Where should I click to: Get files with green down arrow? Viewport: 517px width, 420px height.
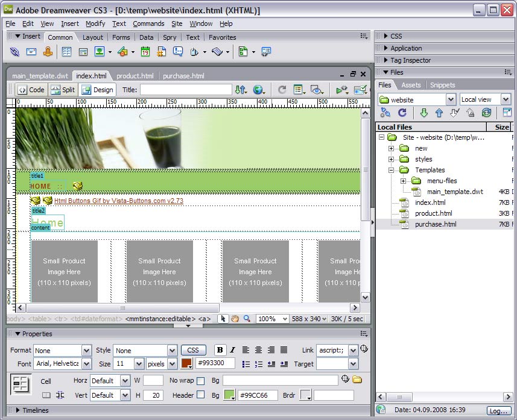pos(423,113)
